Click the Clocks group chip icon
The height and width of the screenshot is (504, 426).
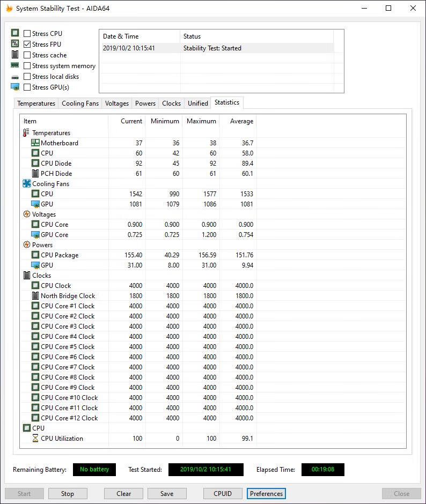point(27,275)
